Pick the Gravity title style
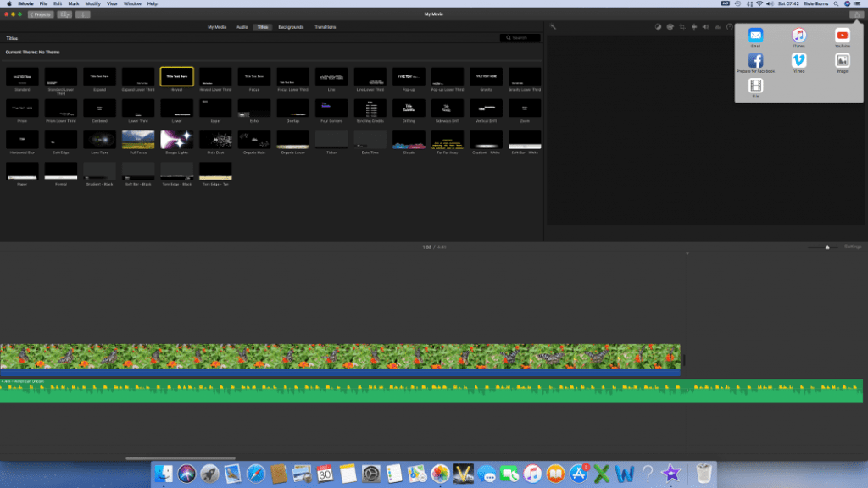Image resolution: width=868 pixels, height=488 pixels. point(486,76)
